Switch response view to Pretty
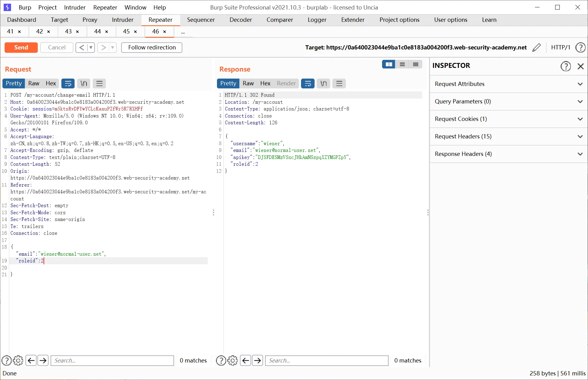The width and height of the screenshot is (588, 380). (x=228, y=83)
